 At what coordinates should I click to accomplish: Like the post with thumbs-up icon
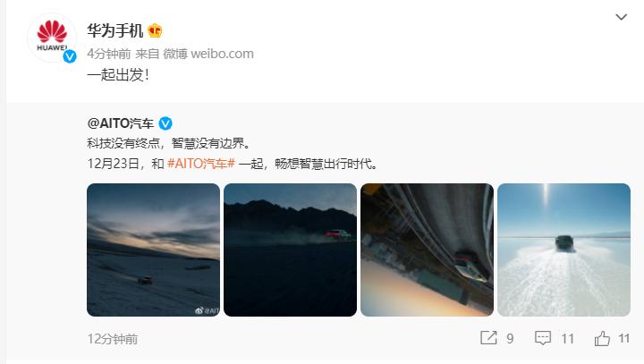(602, 339)
